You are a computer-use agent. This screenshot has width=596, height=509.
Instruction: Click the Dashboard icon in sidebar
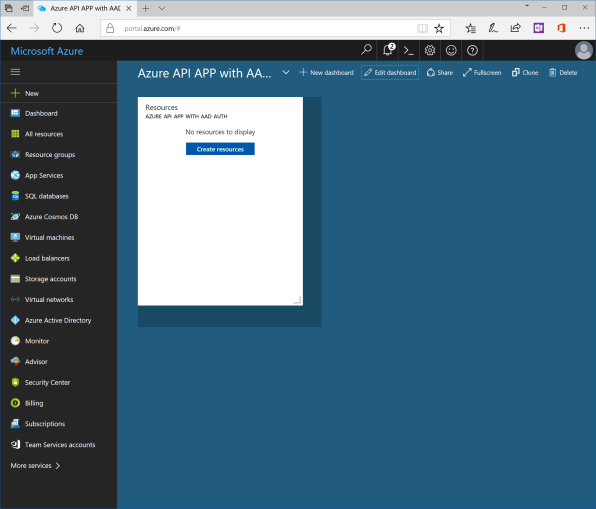[x=15, y=113]
